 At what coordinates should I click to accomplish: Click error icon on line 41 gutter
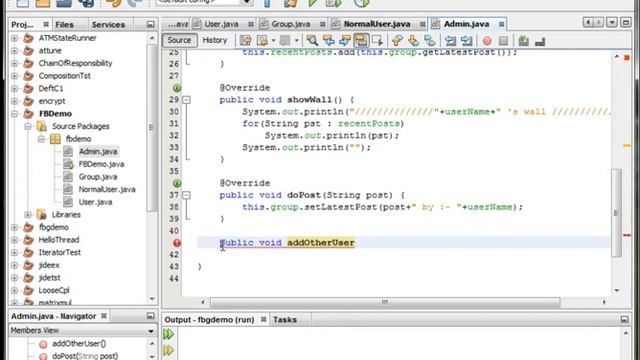177,243
